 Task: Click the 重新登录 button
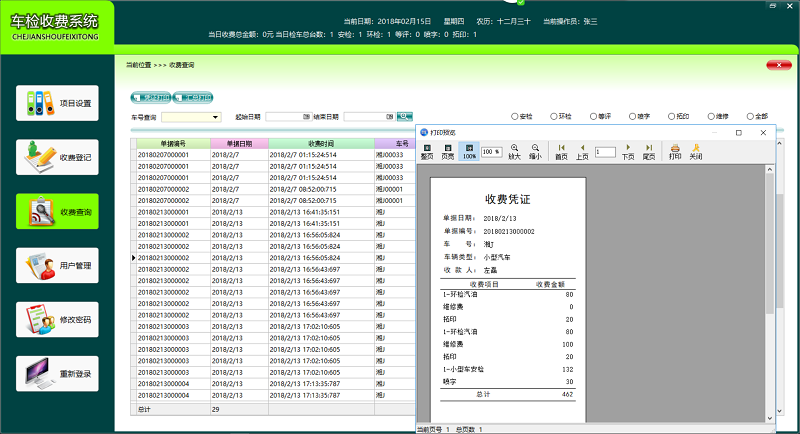pyautogui.click(x=58, y=374)
